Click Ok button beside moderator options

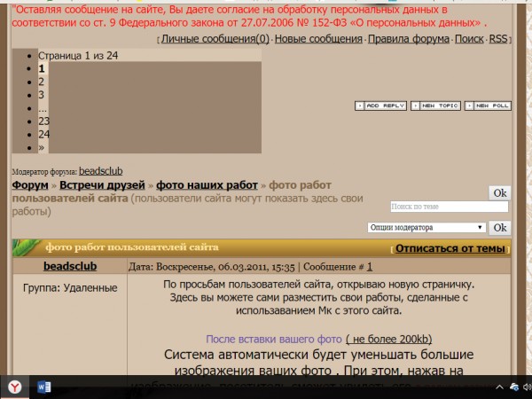tap(500, 228)
